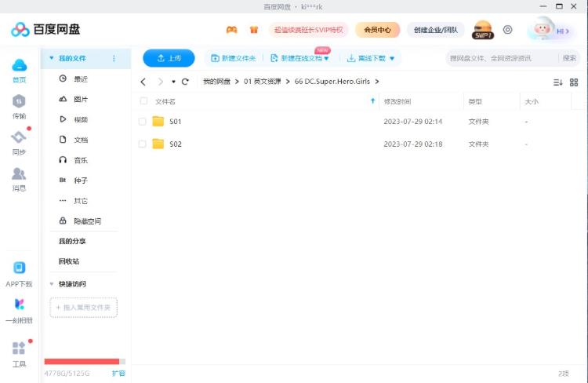This screenshot has width=588, height=383.
Task: Sort by the 修改时间 column header
Action: click(x=397, y=101)
